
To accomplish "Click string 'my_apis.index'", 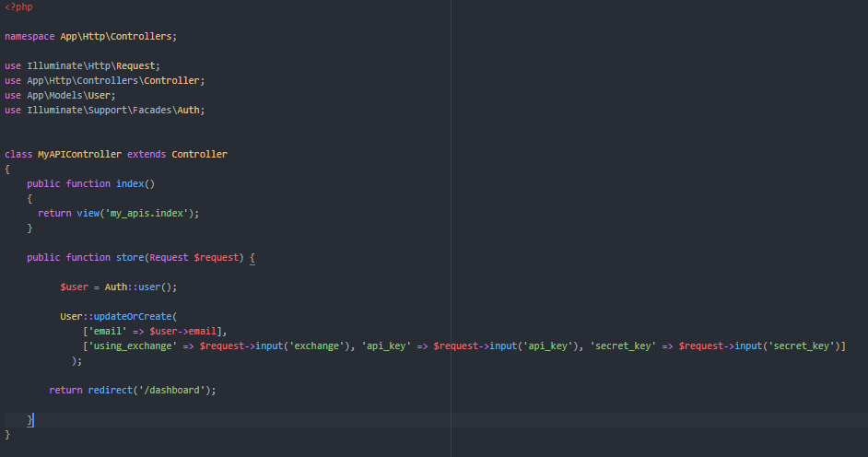I will pyautogui.click(x=147, y=213).
